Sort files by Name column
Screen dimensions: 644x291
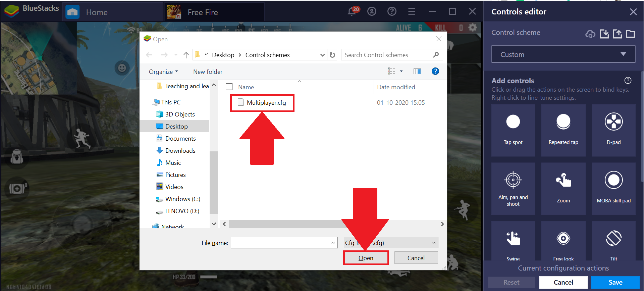click(246, 87)
